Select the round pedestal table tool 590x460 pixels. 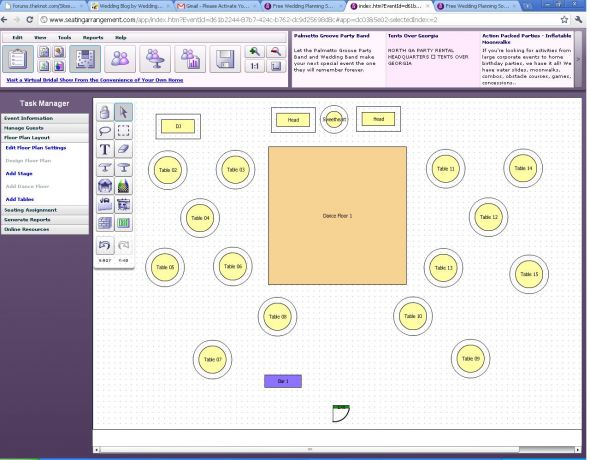tap(123, 167)
